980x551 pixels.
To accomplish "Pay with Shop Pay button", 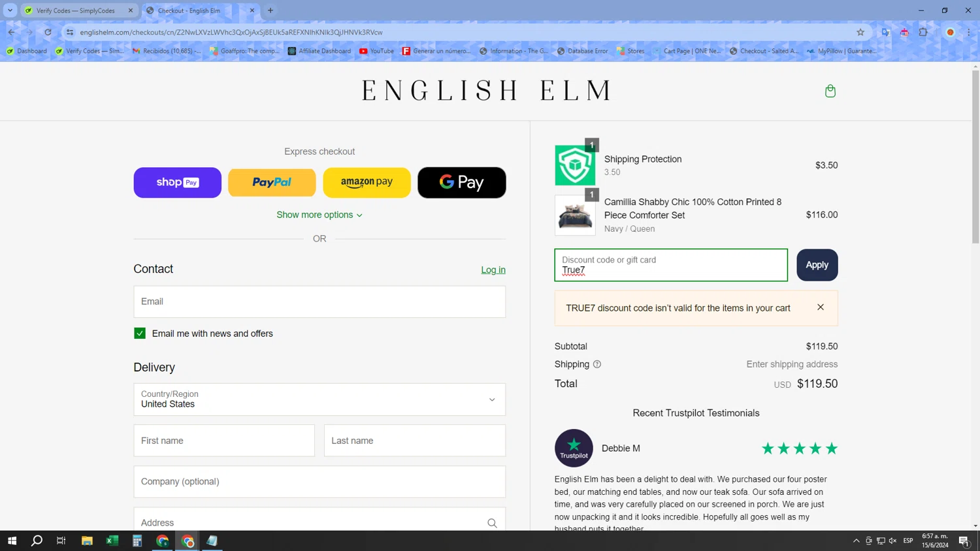I will coord(178,182).
